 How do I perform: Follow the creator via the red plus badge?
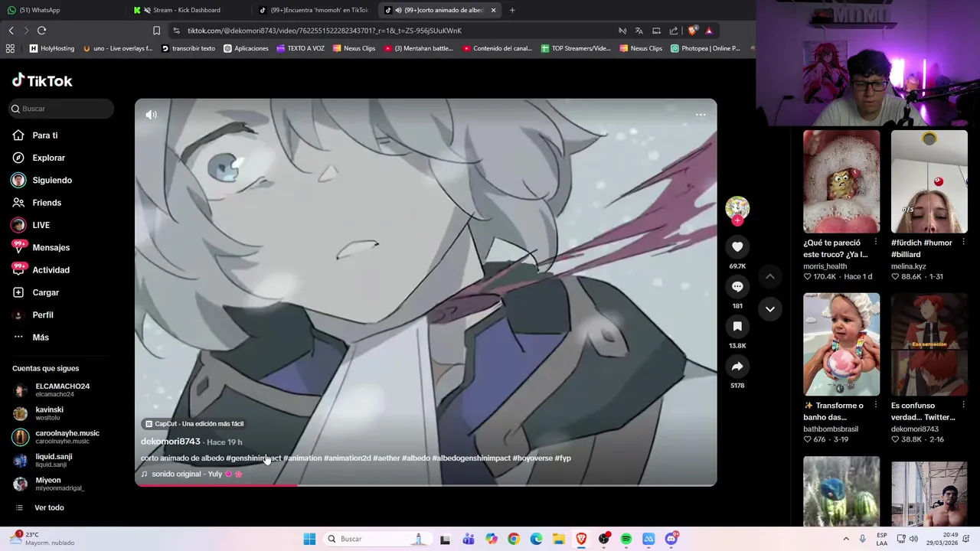(x=737, y=221)
